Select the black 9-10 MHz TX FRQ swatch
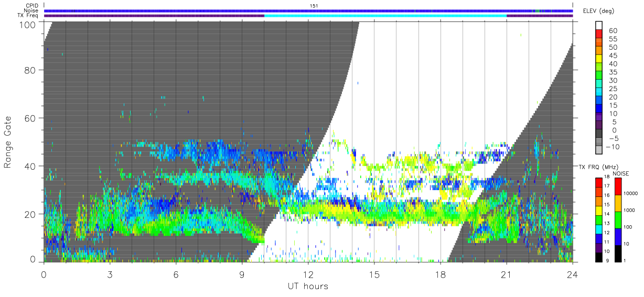The width and height of the screenshot is (644, 297). click(x=598, y=256)
